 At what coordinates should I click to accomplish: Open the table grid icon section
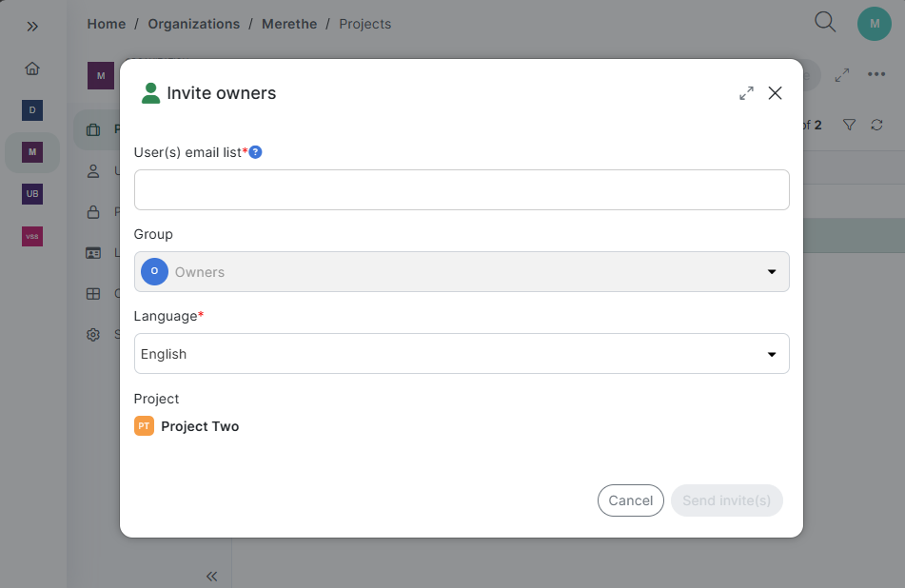pos(93,294)
